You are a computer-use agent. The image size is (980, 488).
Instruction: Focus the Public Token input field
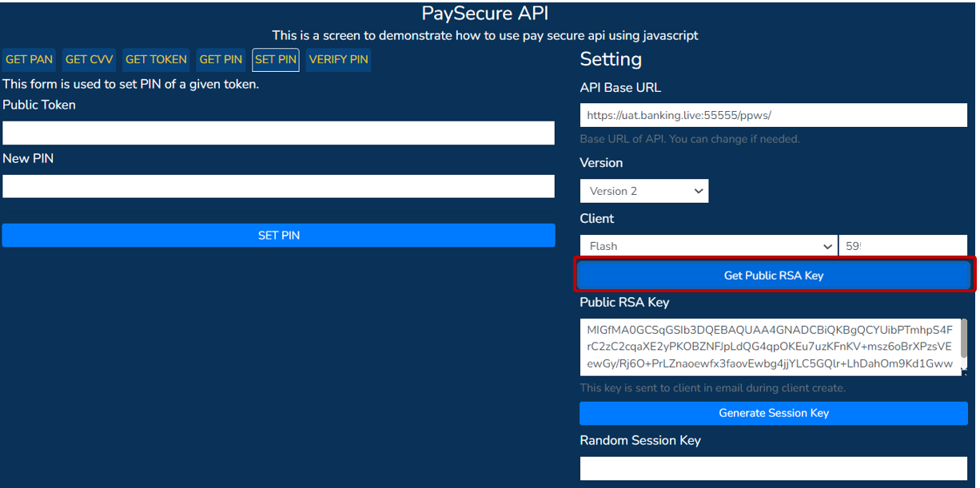[278, 133]
